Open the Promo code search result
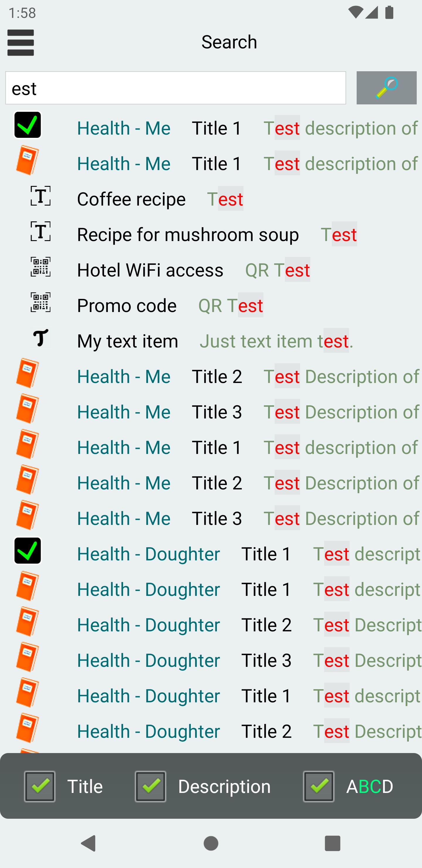 [x=211, y=305]
